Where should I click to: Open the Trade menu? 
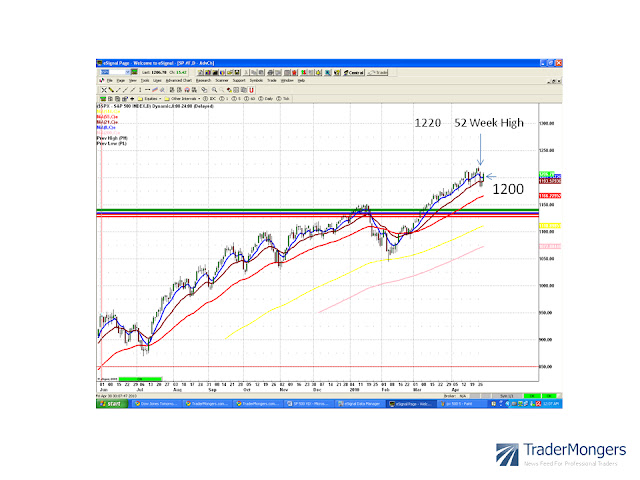(x=272, y=81)
